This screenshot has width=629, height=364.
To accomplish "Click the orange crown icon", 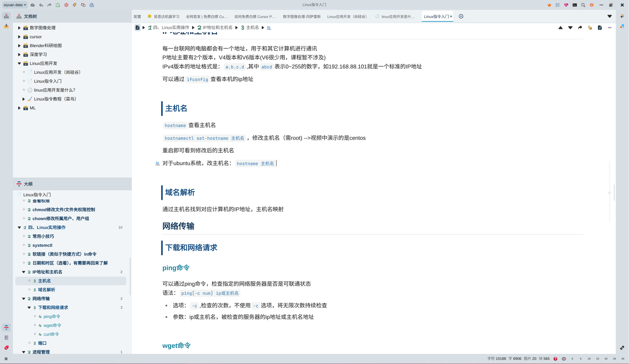I will pyautogui.click(x=549, y=5).
